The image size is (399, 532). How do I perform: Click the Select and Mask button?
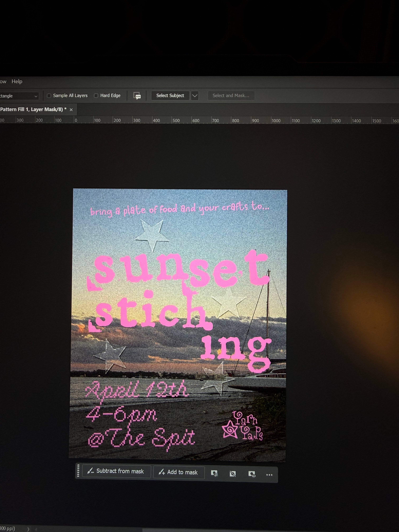point(231,96)
